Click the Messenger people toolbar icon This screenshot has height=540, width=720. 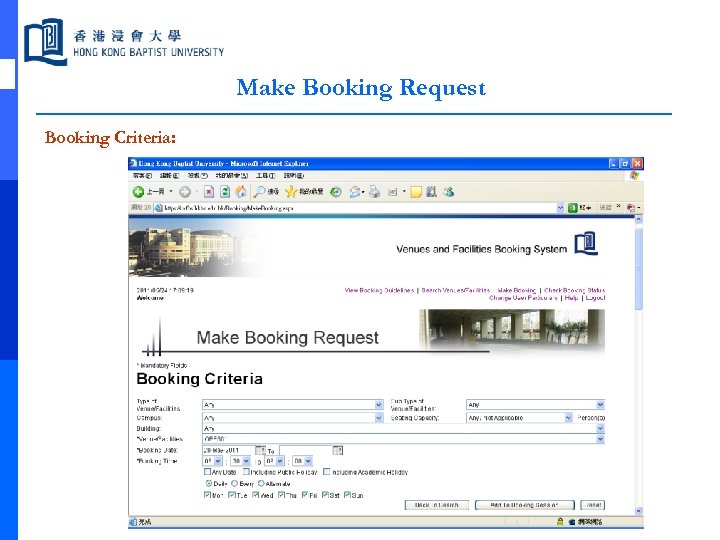click(x=448, y=192)
